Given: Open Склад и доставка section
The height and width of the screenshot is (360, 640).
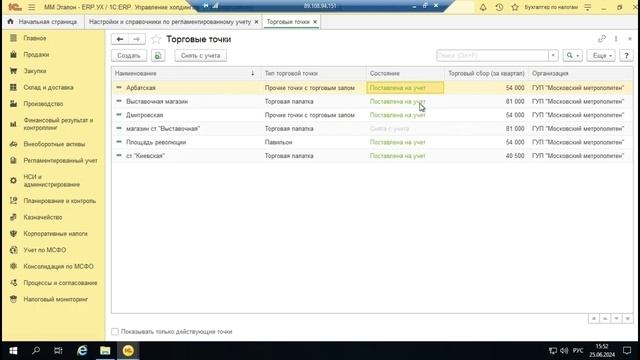Looking at the screenshot, I should click(48, 87).
